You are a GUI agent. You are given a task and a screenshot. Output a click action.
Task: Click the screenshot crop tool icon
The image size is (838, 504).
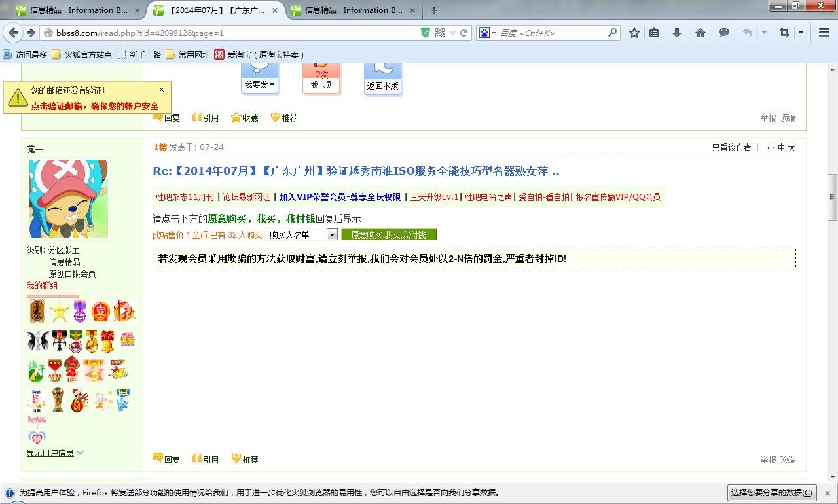(x=784, y=33)
